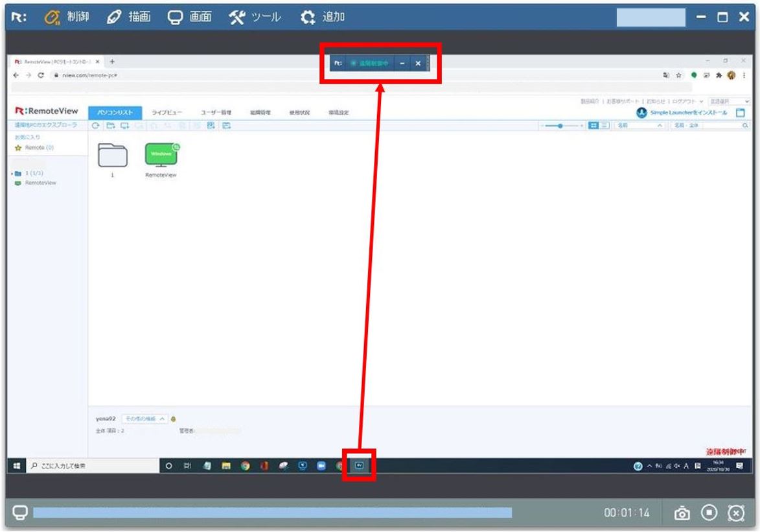
Task: Open the Windows Start menu
Action: (x=17, y=465)
